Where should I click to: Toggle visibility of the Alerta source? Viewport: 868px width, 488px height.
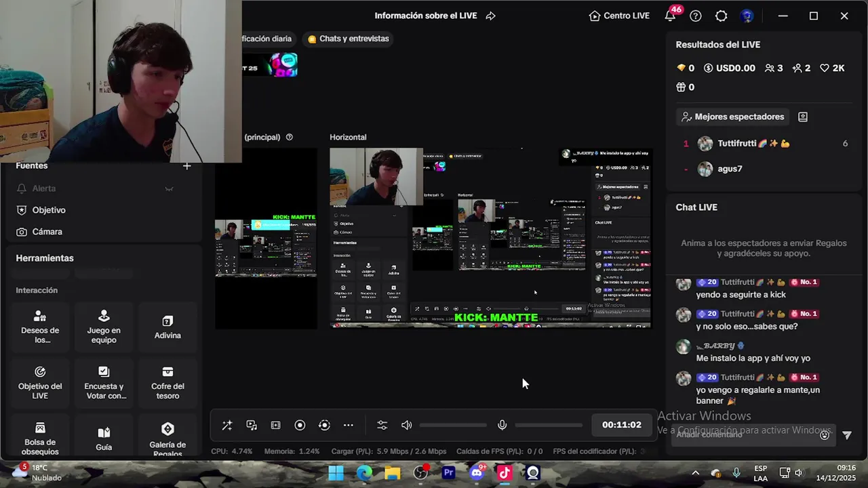pos(170,188)
